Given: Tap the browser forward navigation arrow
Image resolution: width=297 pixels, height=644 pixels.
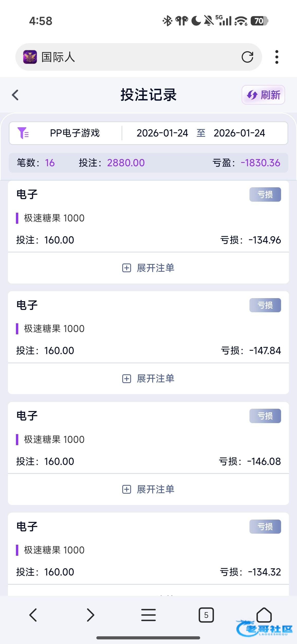Looking at the screenshot, I should pos(90,615).
